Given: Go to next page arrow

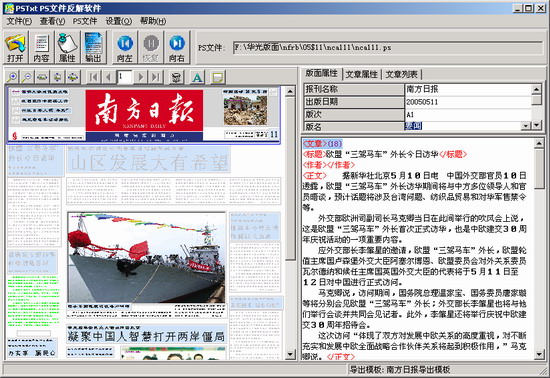Looking at the screenshot, I should point(141,77).
